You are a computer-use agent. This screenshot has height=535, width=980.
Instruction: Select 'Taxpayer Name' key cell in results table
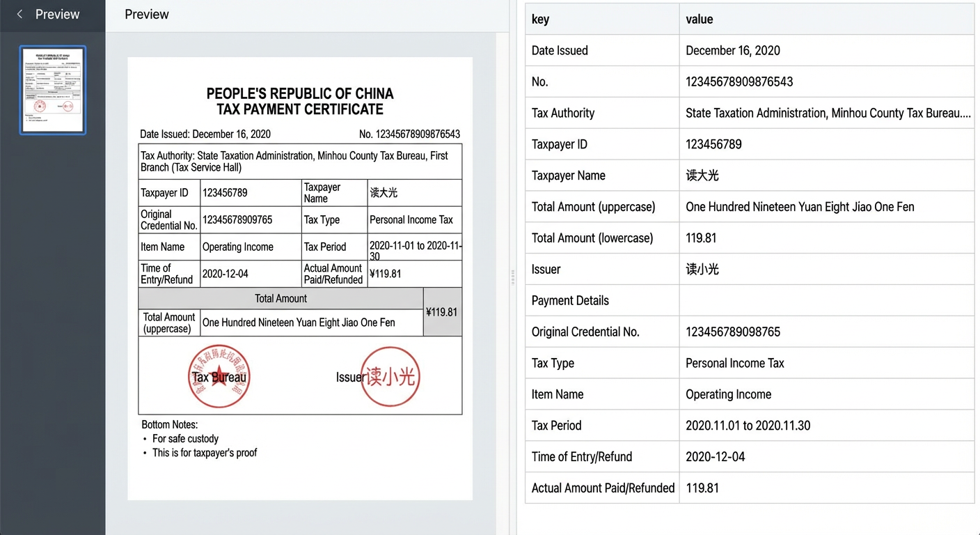tap(602, 176)
